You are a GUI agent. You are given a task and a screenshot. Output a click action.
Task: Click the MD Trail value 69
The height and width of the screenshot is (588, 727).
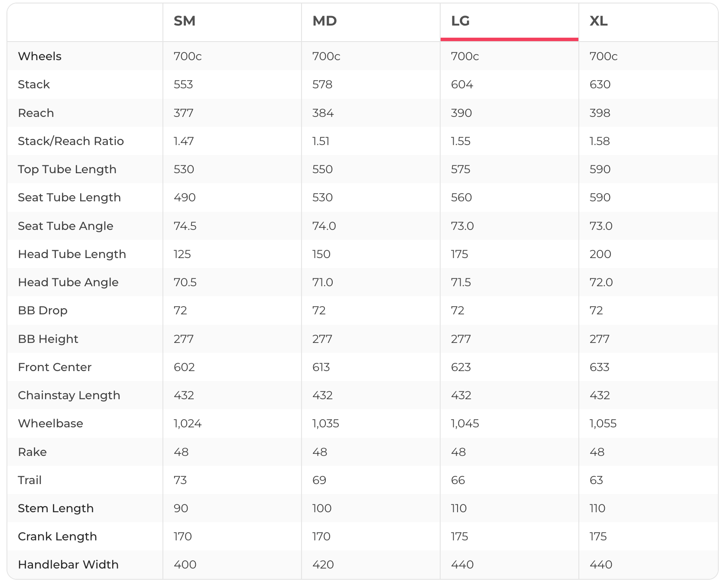319,480
